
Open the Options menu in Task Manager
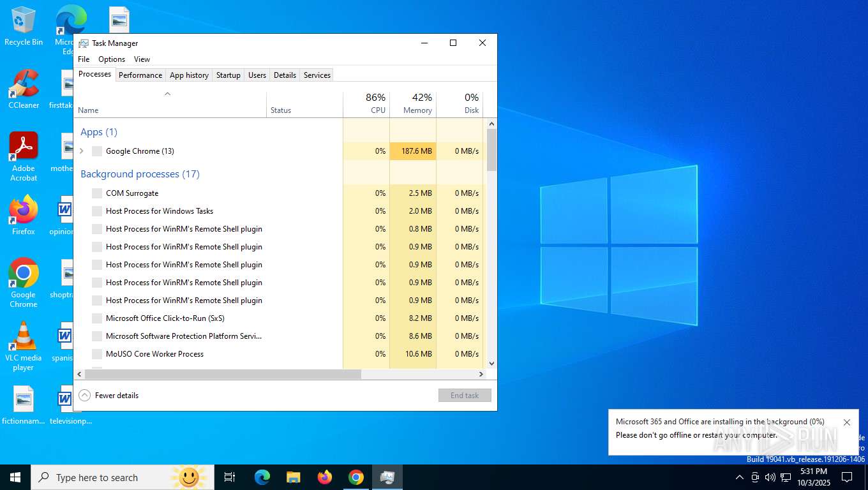coord(112,59)
